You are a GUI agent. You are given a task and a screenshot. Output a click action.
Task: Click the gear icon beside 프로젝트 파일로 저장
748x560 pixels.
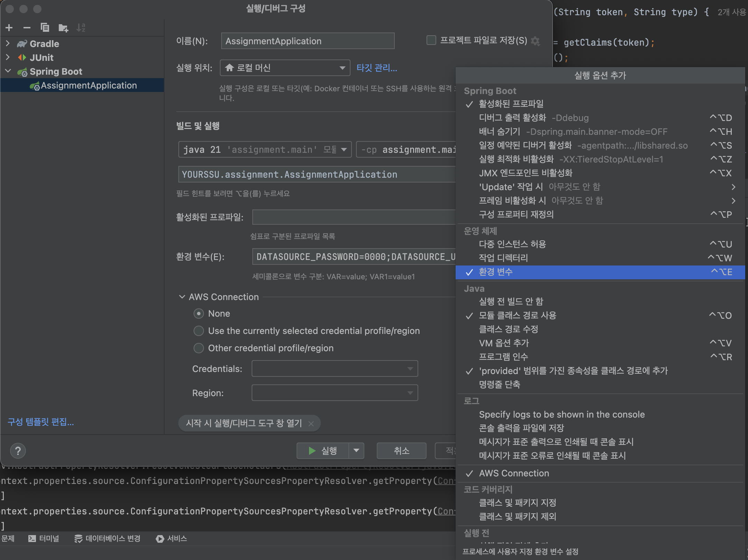(535, 41)
